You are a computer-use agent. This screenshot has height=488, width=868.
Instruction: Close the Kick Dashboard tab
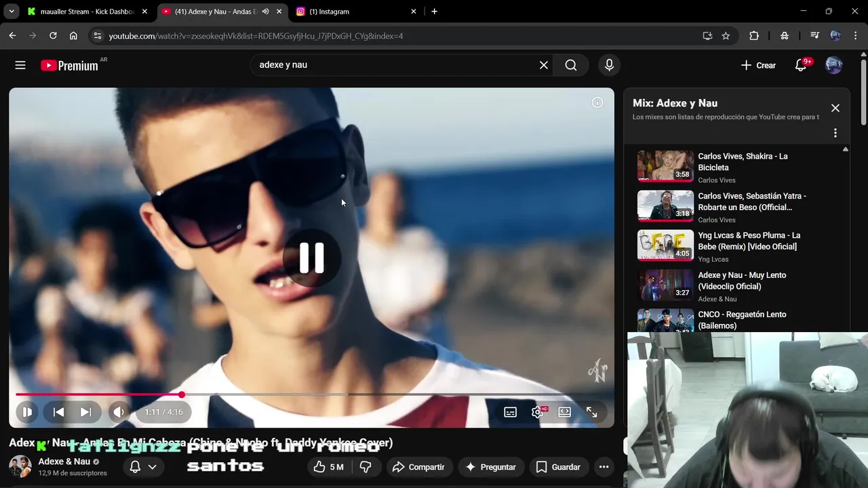pos(144,12)
